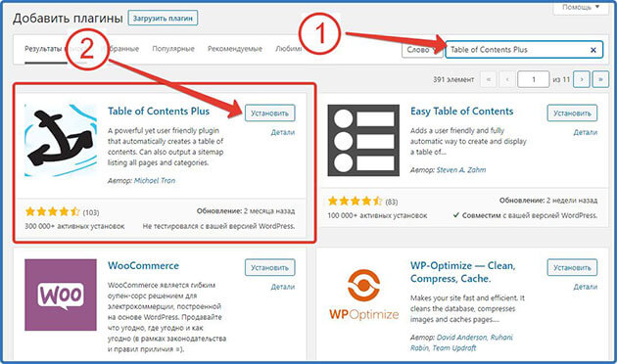Viewport: 617px width, 364px height.
Task: Click the Easy Table of Contents list icon
Action: (363, 140)
